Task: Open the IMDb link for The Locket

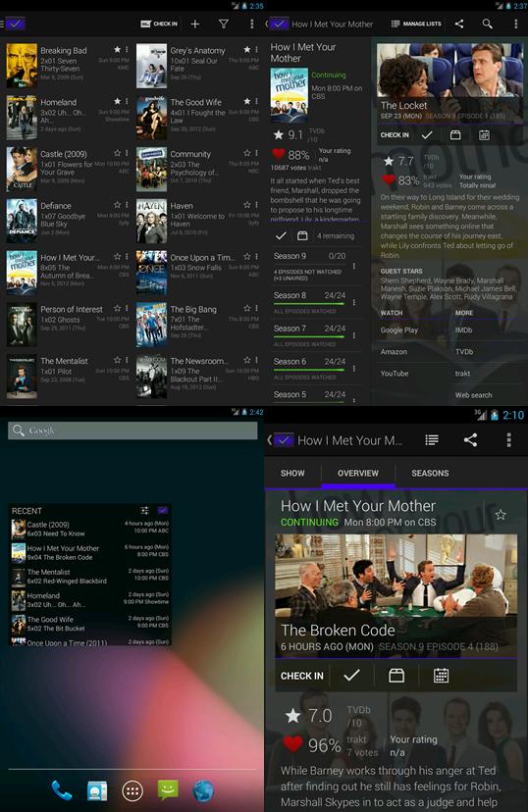Action: click(464, 330)
